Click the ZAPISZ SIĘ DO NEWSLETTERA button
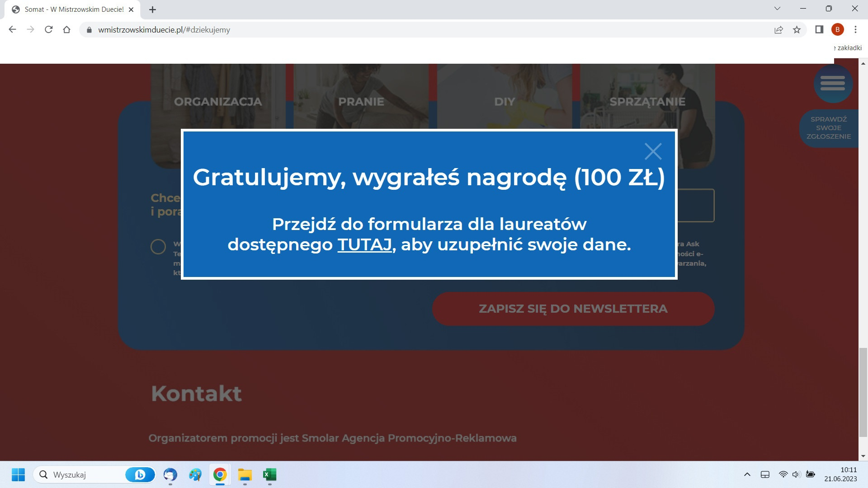868x488 pixels. point(573,309)
